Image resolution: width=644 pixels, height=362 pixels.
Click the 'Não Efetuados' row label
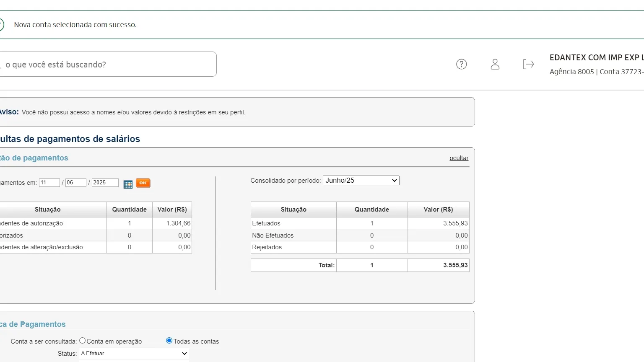click(x=273, y=235)
